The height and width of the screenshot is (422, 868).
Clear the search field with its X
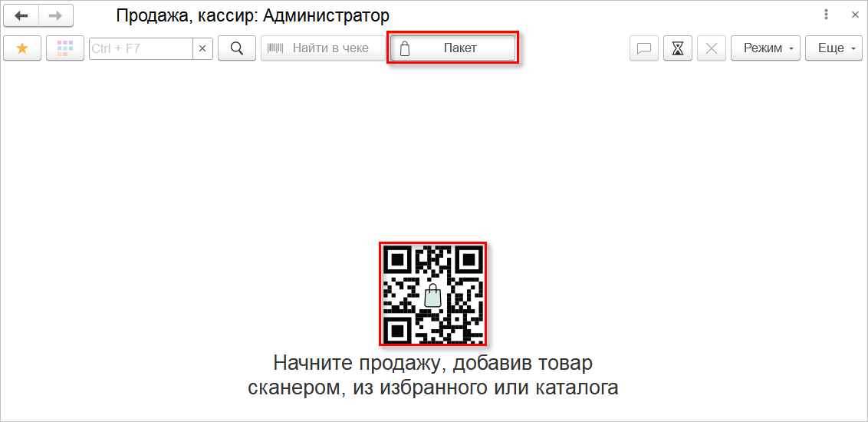pyautogui.click(x=202, y=48)
